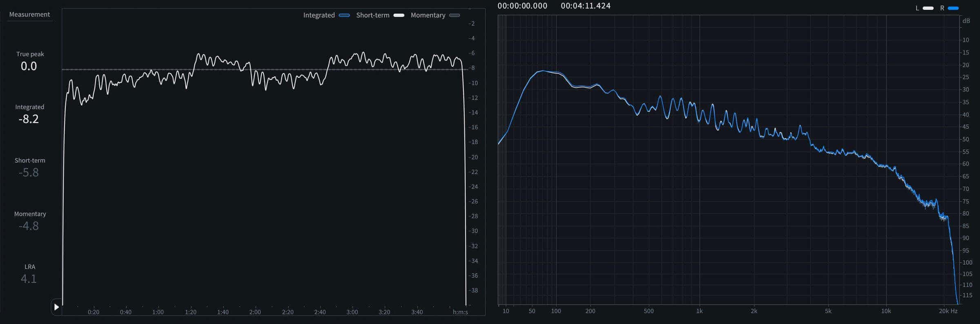Click the 1:20 mark on loudness timeline
This screenshot has height=324, width=980.
click(x=190, y=312)
